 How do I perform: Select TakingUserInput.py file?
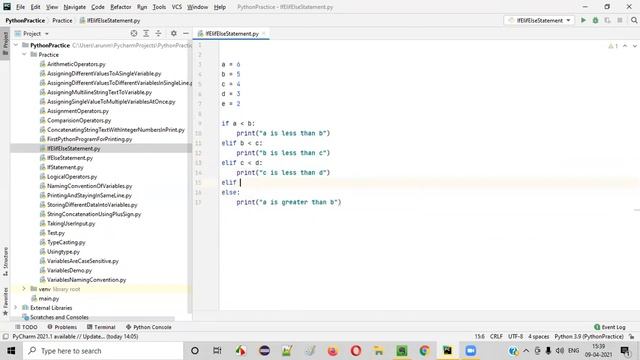coord(71,223)
